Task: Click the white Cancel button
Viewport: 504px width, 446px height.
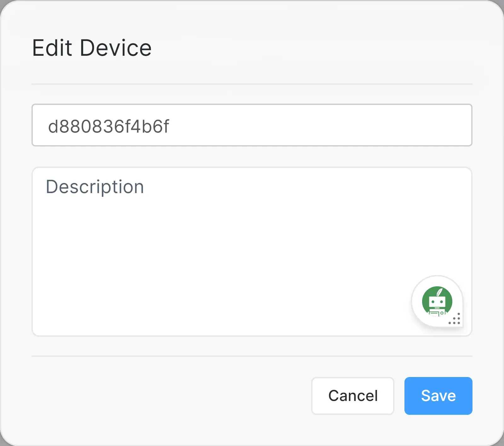Action: (352, 396)
